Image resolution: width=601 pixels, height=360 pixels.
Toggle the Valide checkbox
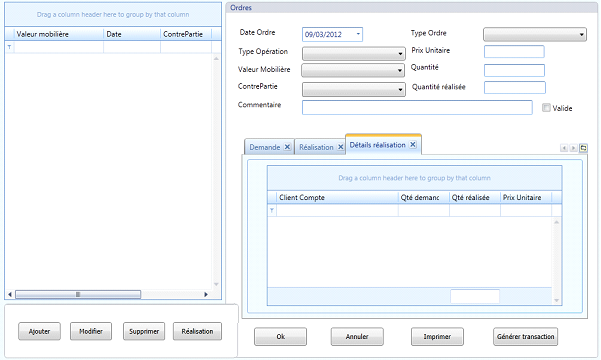[546, 108]
